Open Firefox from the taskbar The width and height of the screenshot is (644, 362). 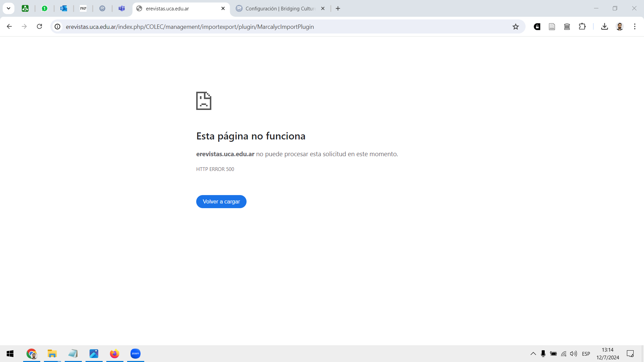click(114, 354)
